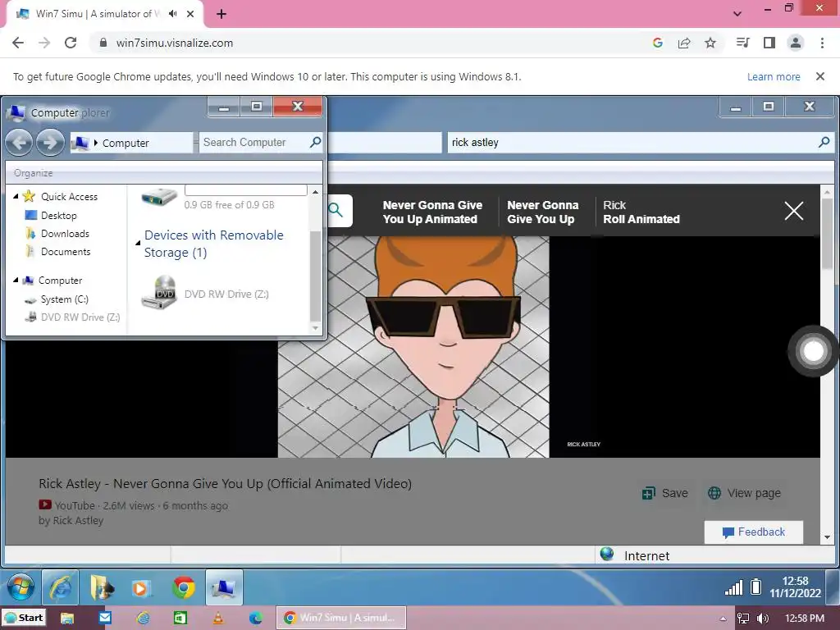Image resolution: width=840 pixels, height=630 pixels.
Task: Click the video search magnifier icon
Action: 336,210
